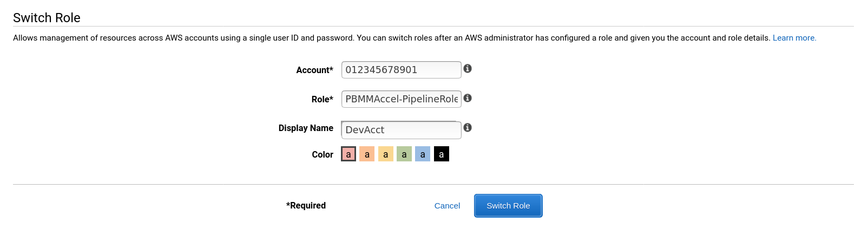Click the Cancel link
The image size is (868, 228).
pyautogui.click(x=447, y=206)
